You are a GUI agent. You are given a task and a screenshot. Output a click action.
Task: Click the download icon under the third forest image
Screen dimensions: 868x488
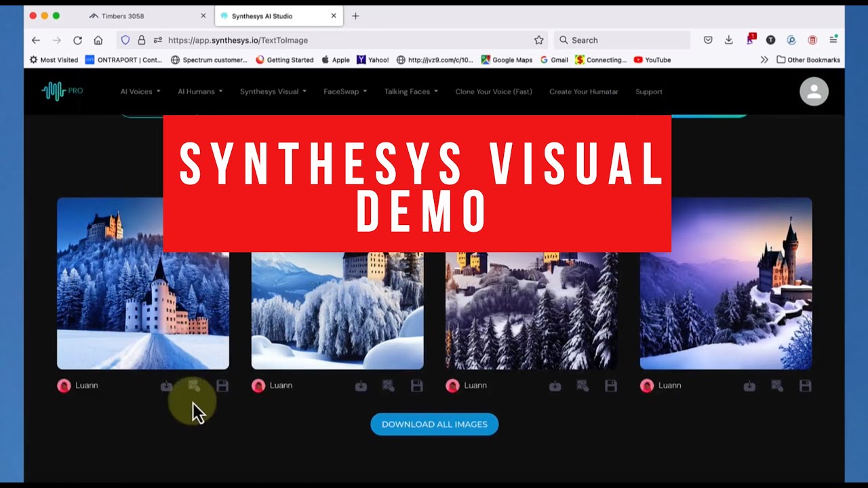tap(555, 386)
